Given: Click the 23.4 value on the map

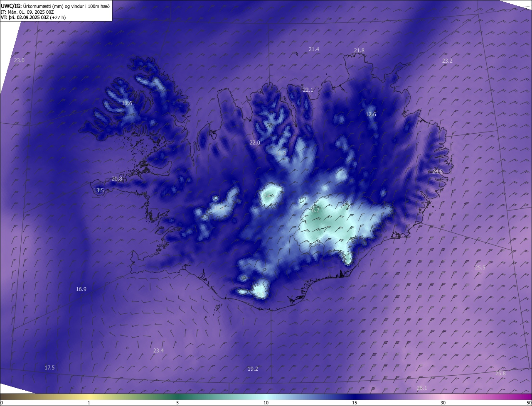Looking at the screenshot, I should point(158,351).
